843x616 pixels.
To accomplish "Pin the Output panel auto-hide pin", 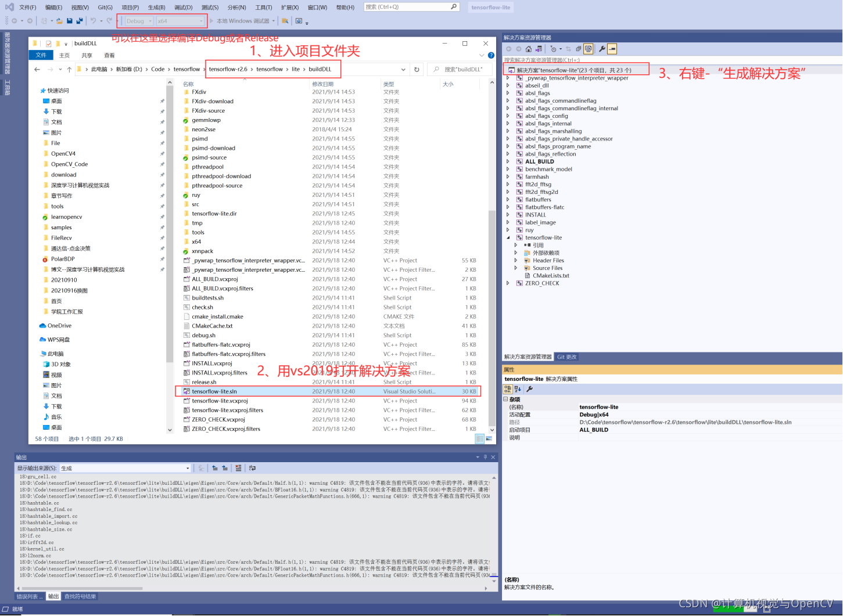I will (x=485, y=458).
